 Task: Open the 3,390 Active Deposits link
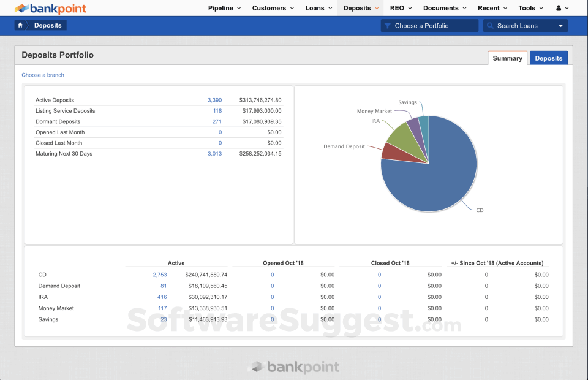214,100
